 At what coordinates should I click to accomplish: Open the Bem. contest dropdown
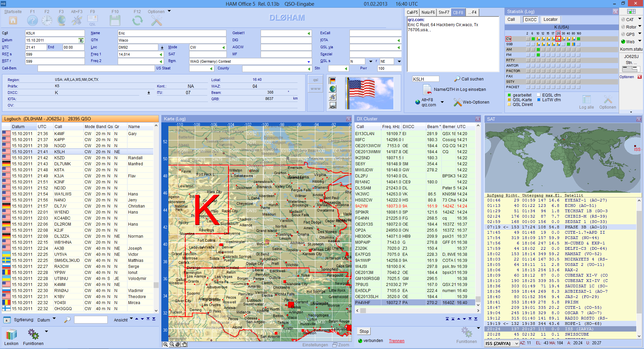[309, 62]
